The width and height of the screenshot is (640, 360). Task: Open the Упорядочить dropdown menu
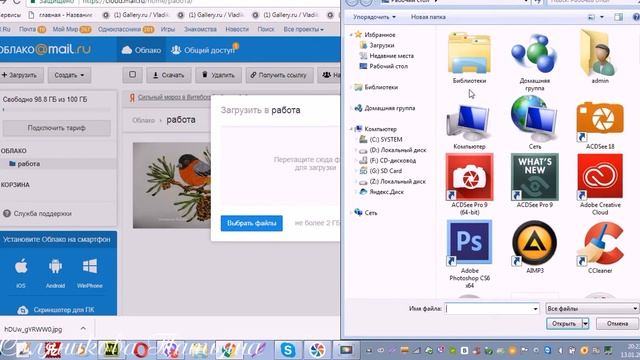(x=374, y=17)
